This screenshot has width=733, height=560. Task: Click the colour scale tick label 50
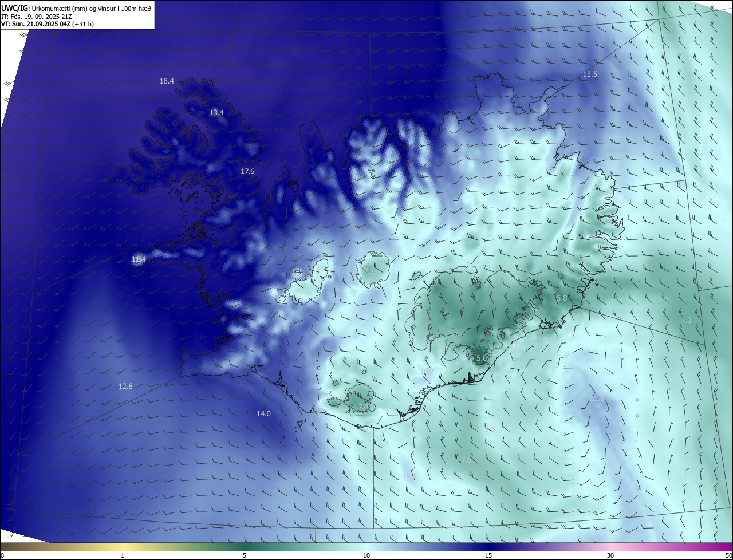(728, 555)
